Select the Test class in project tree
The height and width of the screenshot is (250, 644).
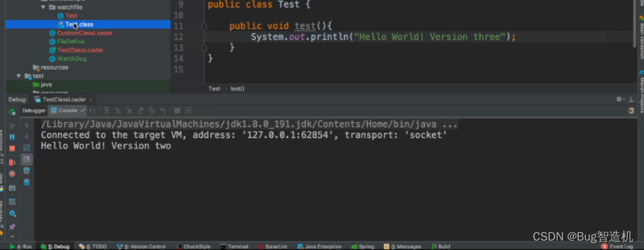point(71,15)
